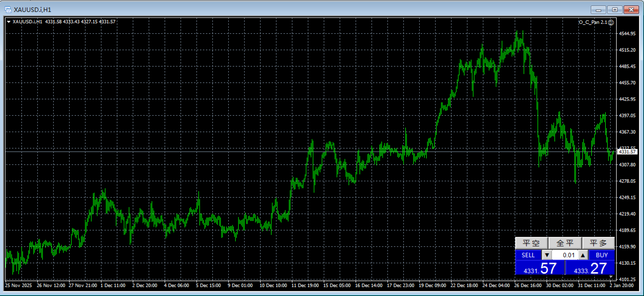This screenshot has height=296, width=644.
Task: Click the sell price 4331.57 tile
Action: pyautogui.click(x=540, y=268)
